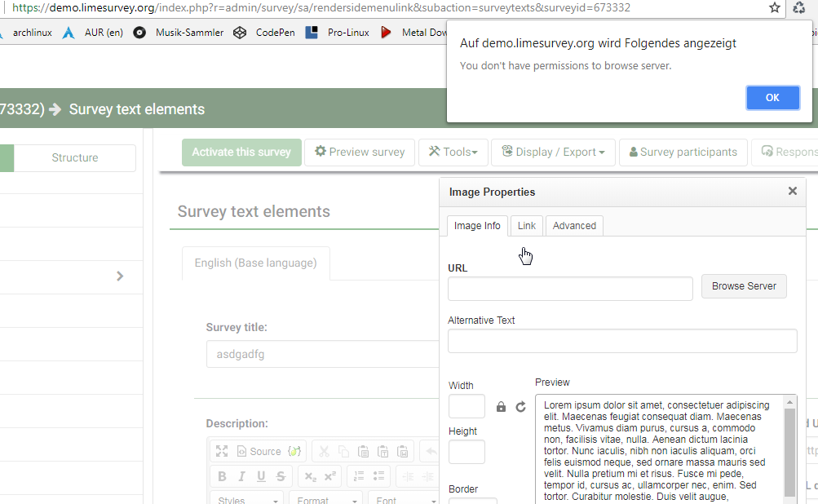Click the image URL input field

[x=570, y=288]
